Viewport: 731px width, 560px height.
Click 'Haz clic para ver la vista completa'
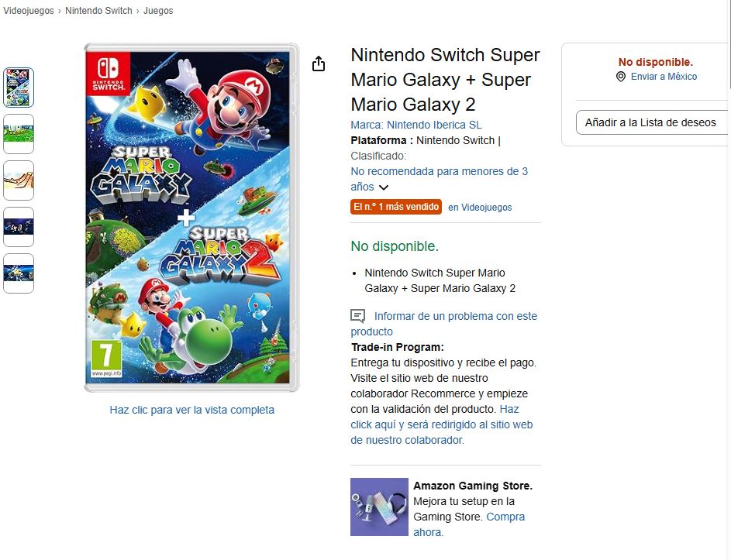(191, 410)
